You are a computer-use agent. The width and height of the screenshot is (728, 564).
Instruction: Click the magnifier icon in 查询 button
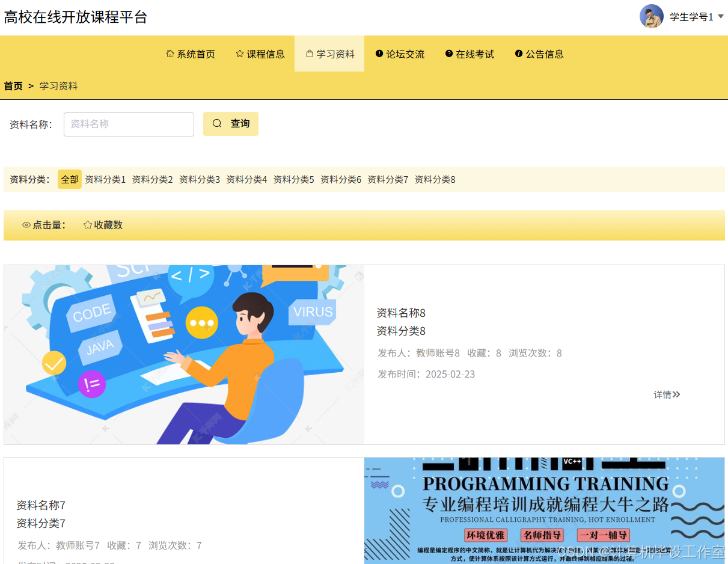pyautogui.click(x=217, y=123)
